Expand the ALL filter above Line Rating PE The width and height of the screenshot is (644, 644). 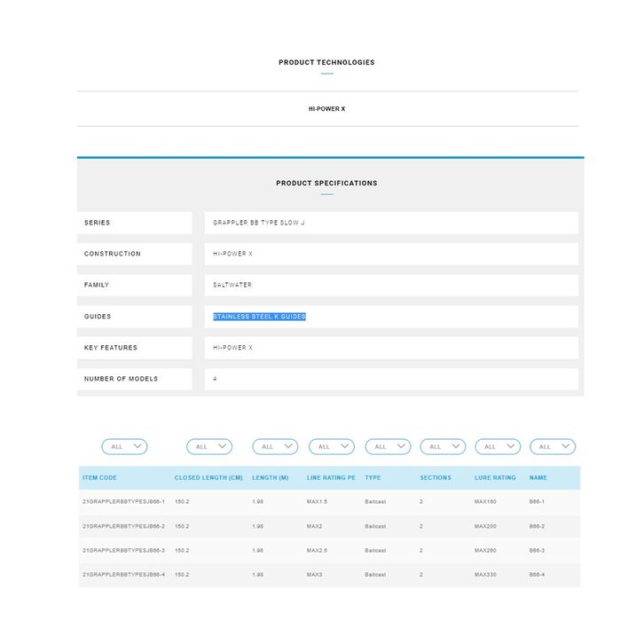[332, 447]
